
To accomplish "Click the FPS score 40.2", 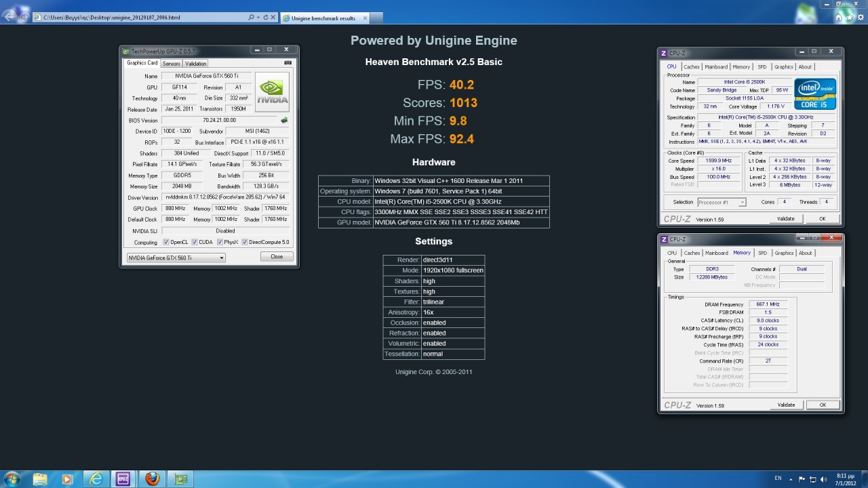I will click(461, 85).
